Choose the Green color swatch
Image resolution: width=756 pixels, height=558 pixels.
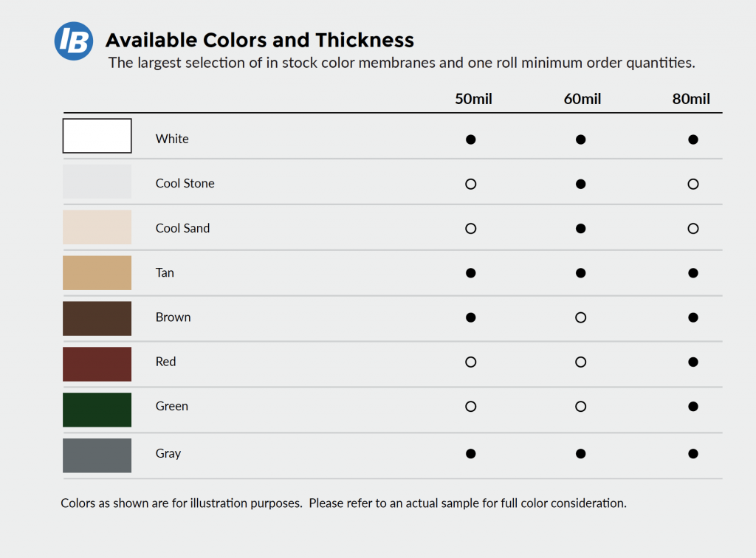pyautogui.click(x=97, y=410)
